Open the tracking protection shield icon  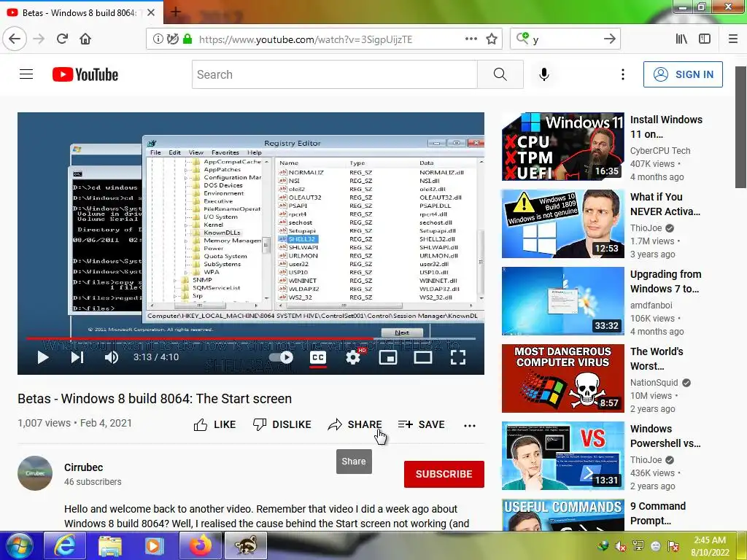[x=172, y=39]
